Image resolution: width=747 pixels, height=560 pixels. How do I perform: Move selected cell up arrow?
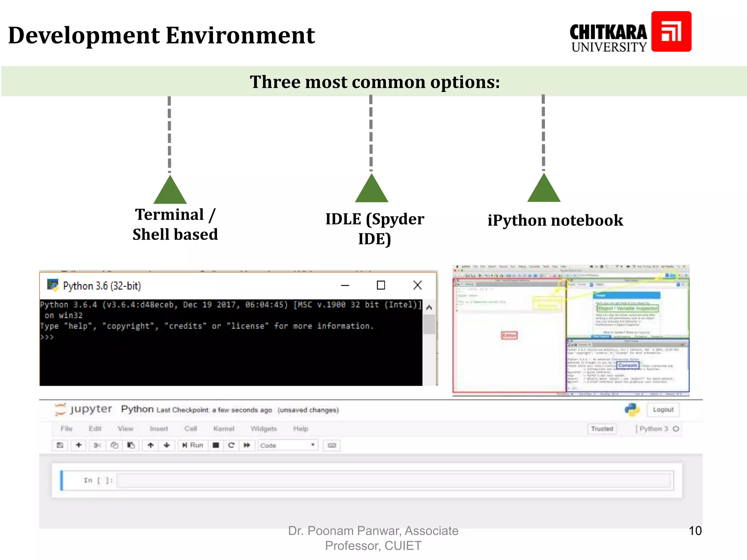150,445
